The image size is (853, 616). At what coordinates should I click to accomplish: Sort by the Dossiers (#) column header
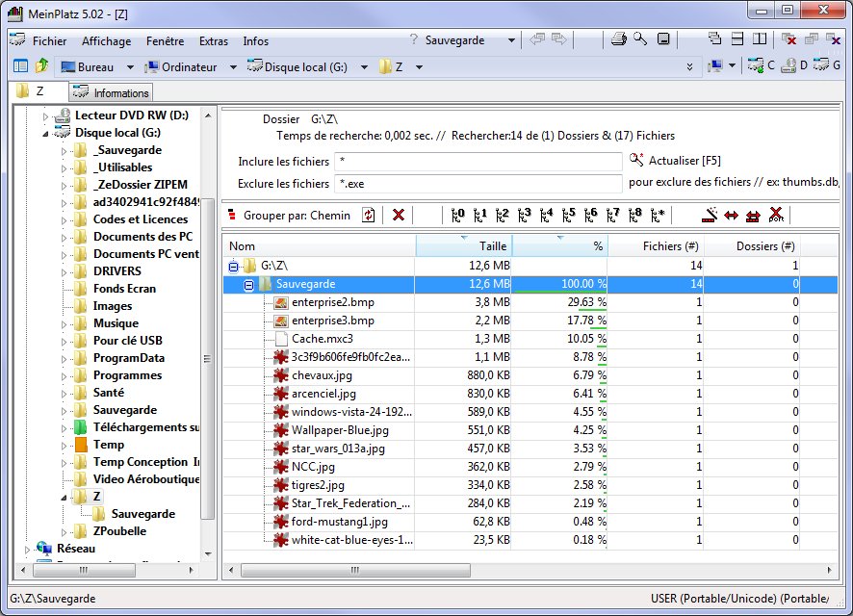(x=751, y=245)
